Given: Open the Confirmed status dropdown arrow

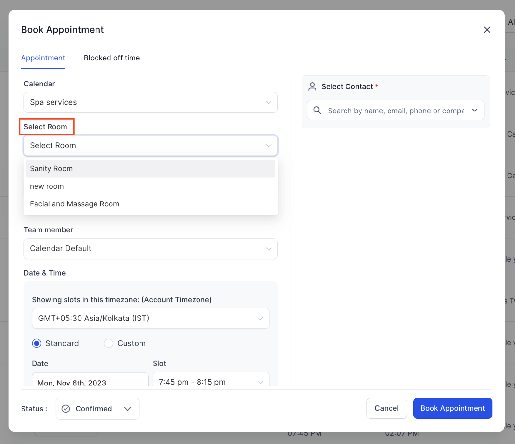Looking at the screenshot, I should click(x=128, y=409).
